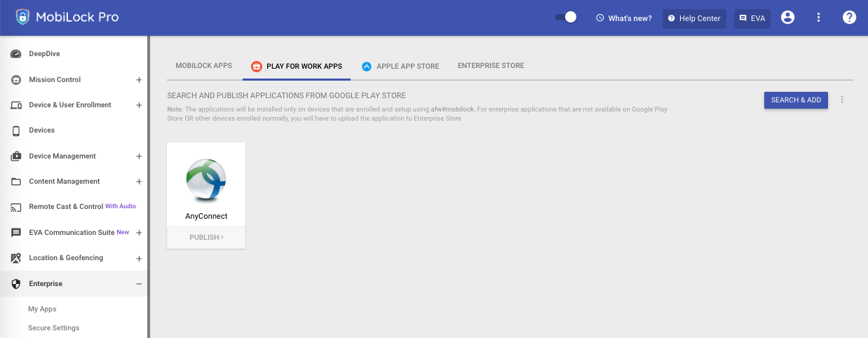This screenshot has height=338, width=868.
Task: Click the Device Management icon
Action: pyautogui.click(x=16, y=156)
